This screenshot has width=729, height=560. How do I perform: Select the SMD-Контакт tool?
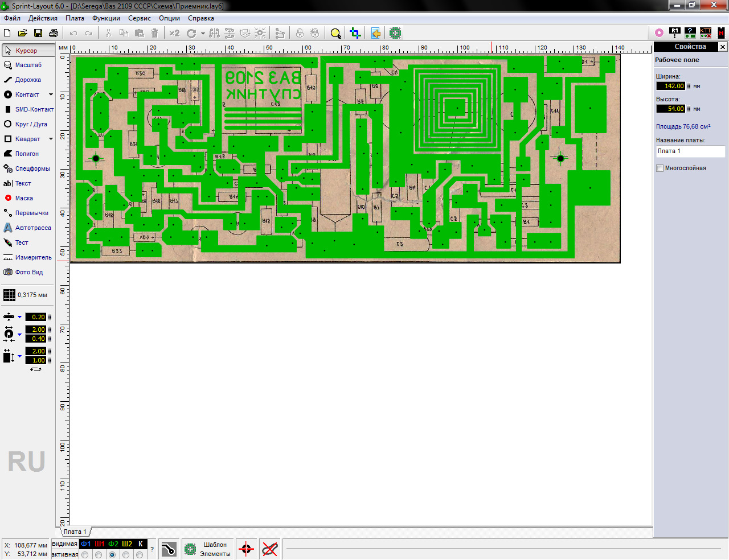(x=28, y=109)
